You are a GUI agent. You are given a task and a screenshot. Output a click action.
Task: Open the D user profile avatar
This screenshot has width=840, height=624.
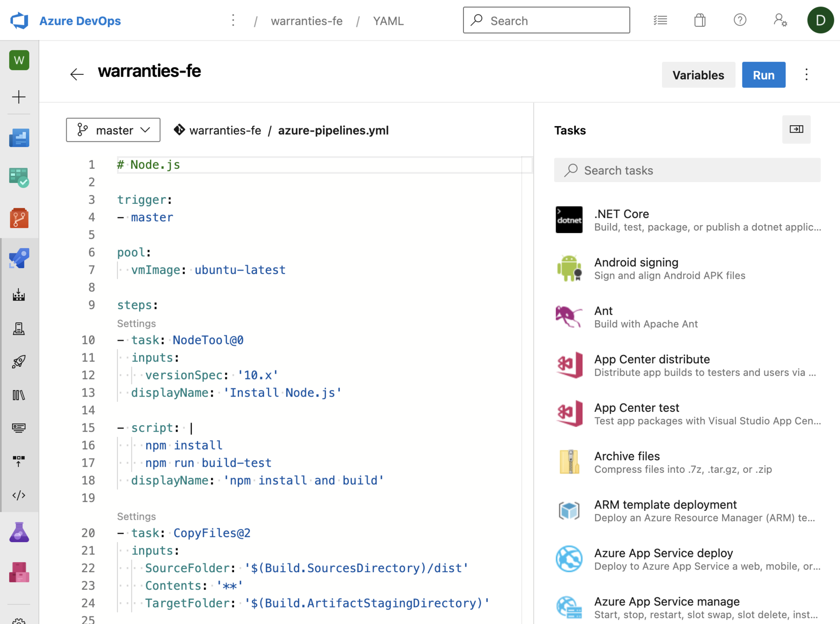click(x=820, y=20)
